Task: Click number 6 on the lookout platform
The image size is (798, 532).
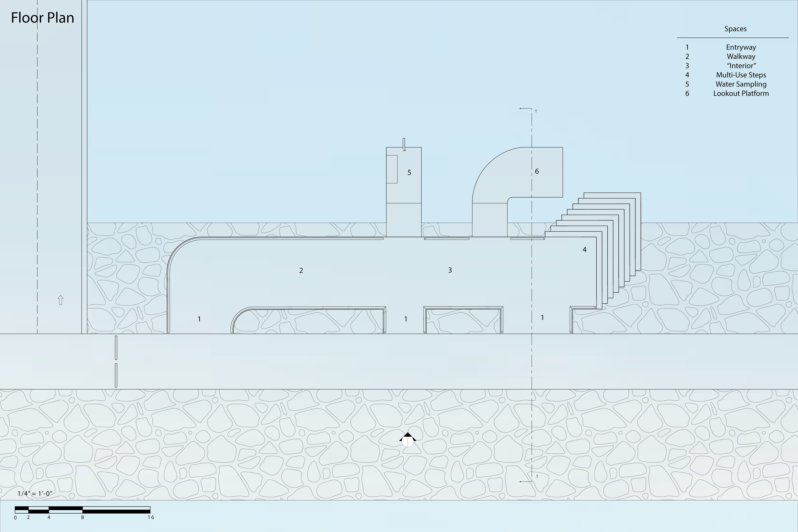Action: (x=537, y=171)
